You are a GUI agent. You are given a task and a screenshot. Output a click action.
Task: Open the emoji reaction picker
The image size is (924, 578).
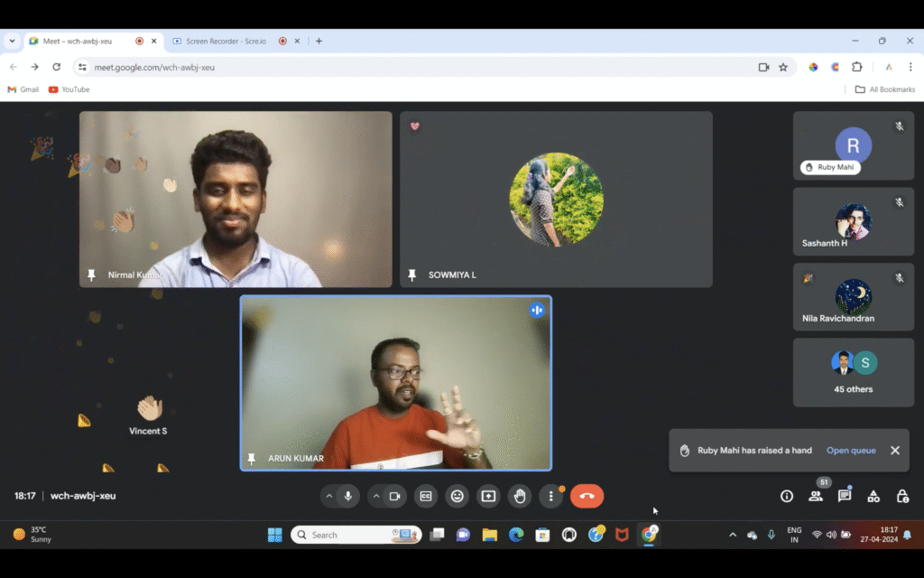[x=457, y=496]
